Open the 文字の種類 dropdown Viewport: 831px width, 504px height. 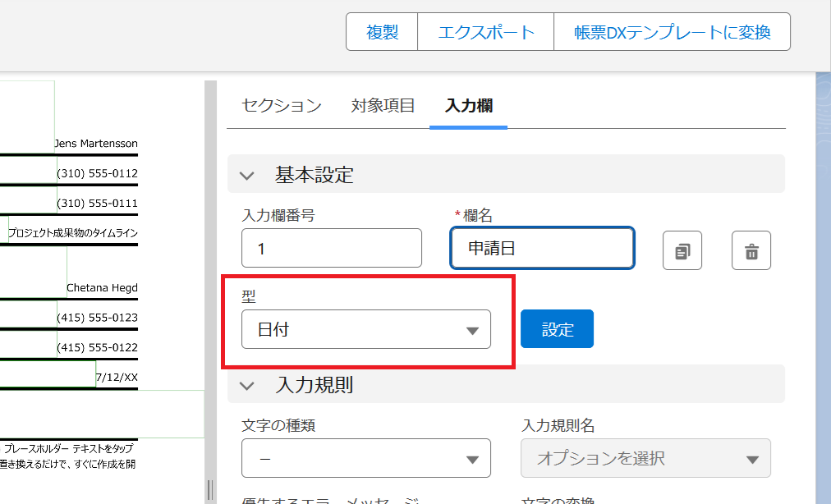pyautogui.click(x=365, y=458)
